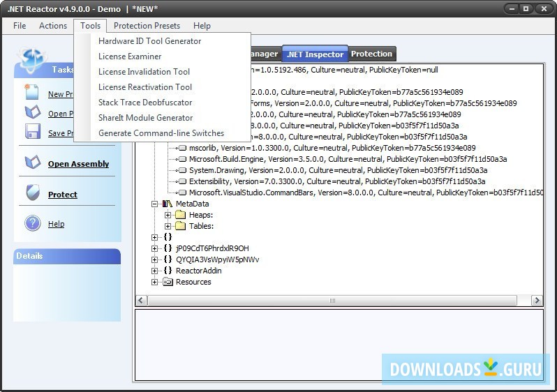Click the Open Project book icon

pyautogui.click(x=33, y=112)
